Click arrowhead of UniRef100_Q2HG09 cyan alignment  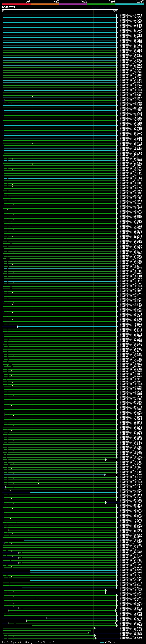(105, 475)
